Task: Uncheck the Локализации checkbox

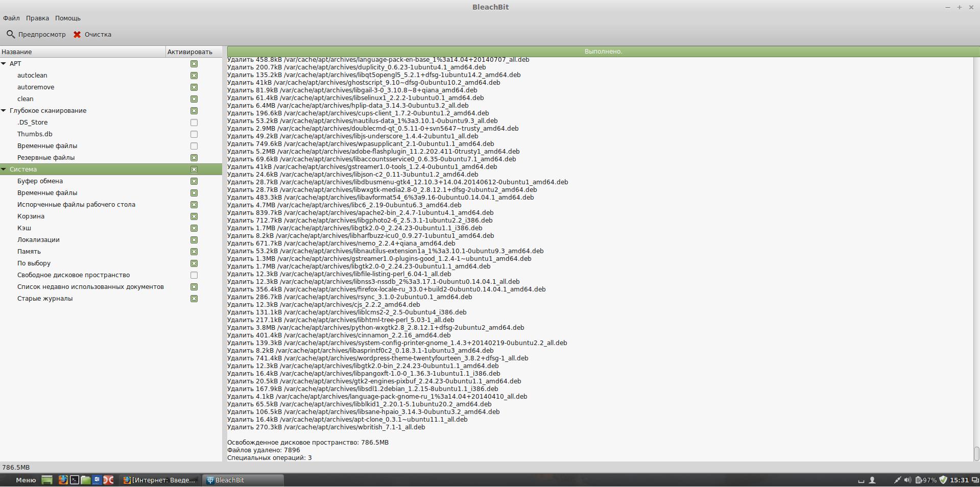Action: click(194, 240)
